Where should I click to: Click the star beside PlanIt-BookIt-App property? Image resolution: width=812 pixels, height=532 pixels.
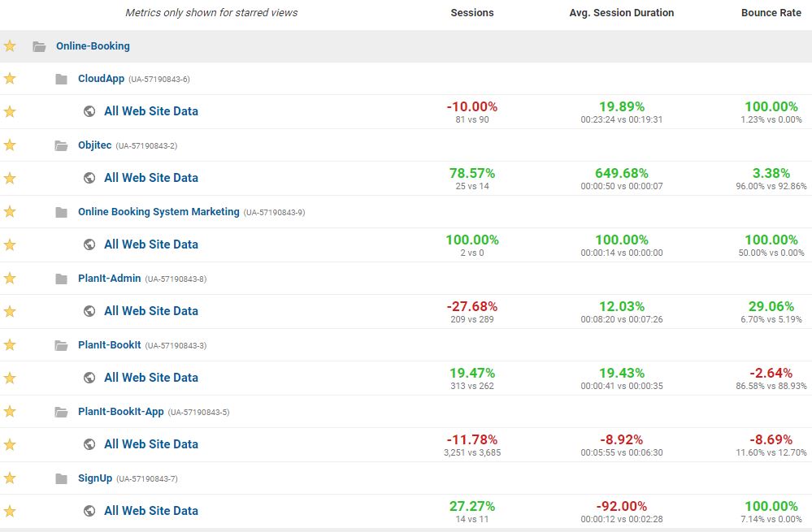(10, 412)
